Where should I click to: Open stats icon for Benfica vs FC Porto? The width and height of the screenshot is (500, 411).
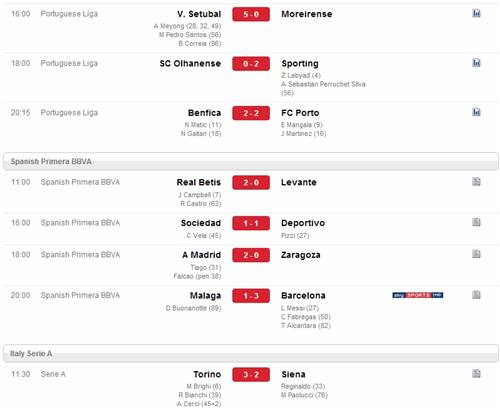pos(476,112)
